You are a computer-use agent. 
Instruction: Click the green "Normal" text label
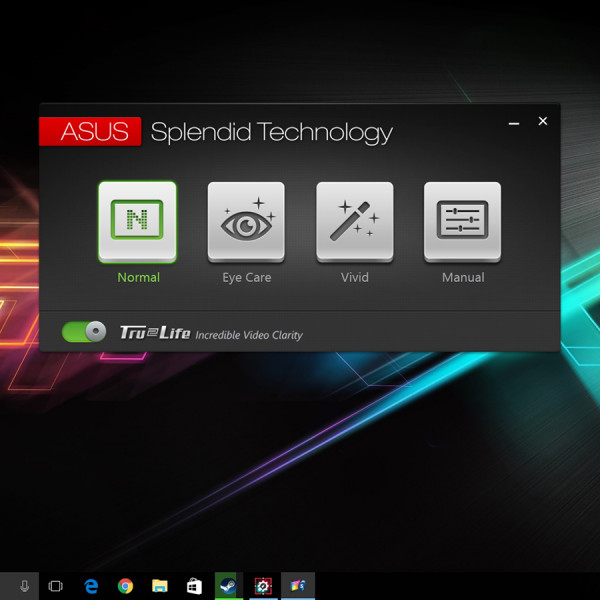[x=138, y=277]
